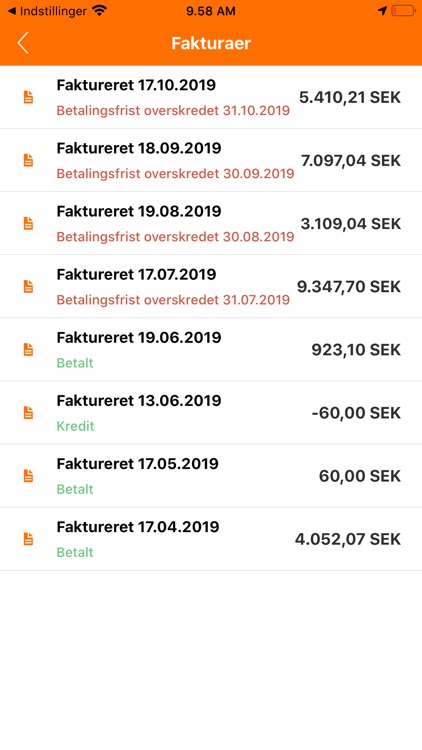Tap document icon for 17.04.2019 invoice
Viewport: 422px width, 750px height.
click(x=29, y=539)
